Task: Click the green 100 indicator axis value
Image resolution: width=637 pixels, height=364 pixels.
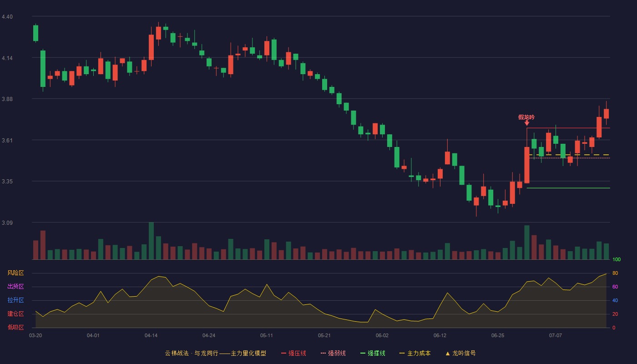Action: pos(617,260)
